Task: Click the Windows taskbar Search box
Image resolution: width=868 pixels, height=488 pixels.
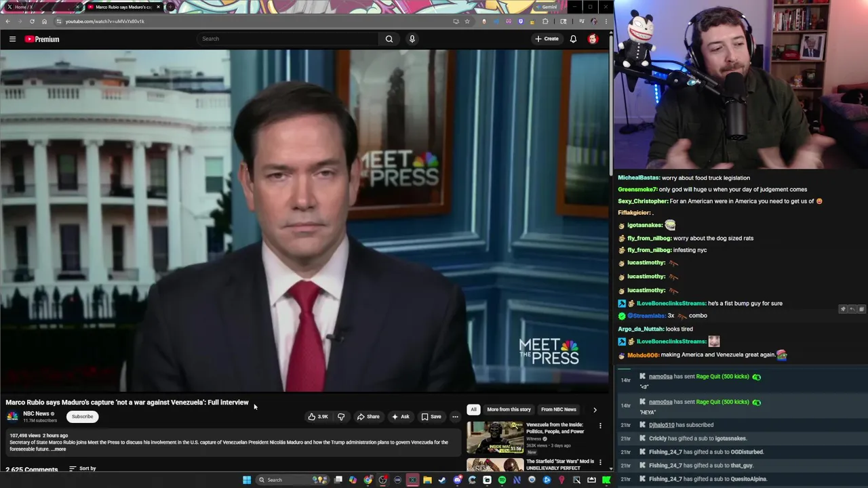Action: 293,480
